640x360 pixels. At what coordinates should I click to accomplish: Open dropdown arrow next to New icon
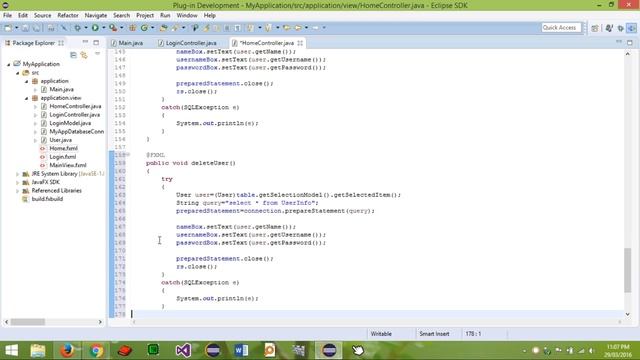[17, 28]
